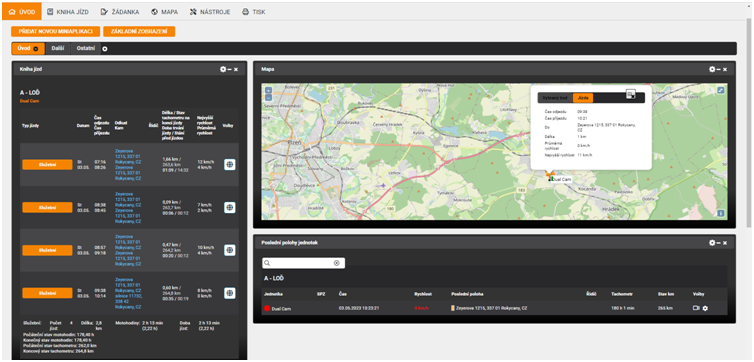The image size is (754, 362).
Task: Zoom in on the map with plus button
Action: (268, 90)
